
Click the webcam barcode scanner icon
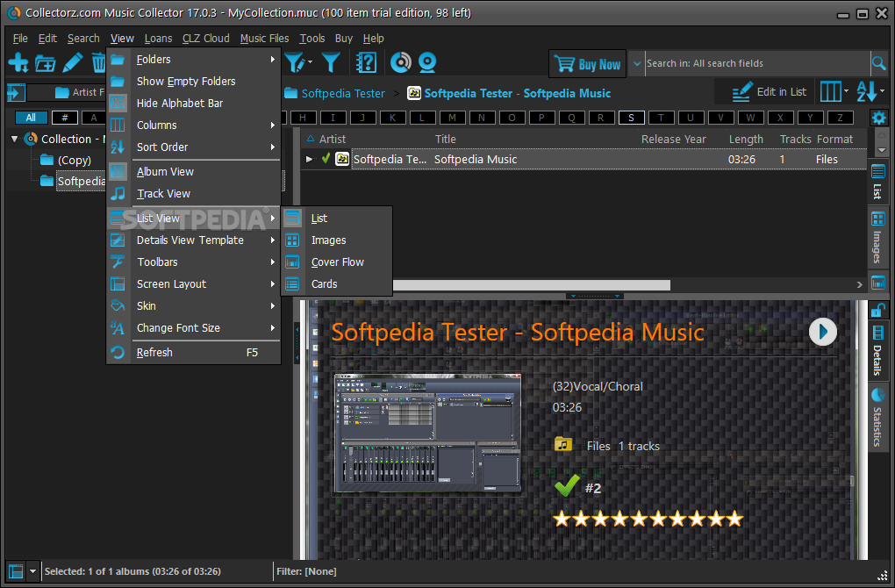[427, 62]
